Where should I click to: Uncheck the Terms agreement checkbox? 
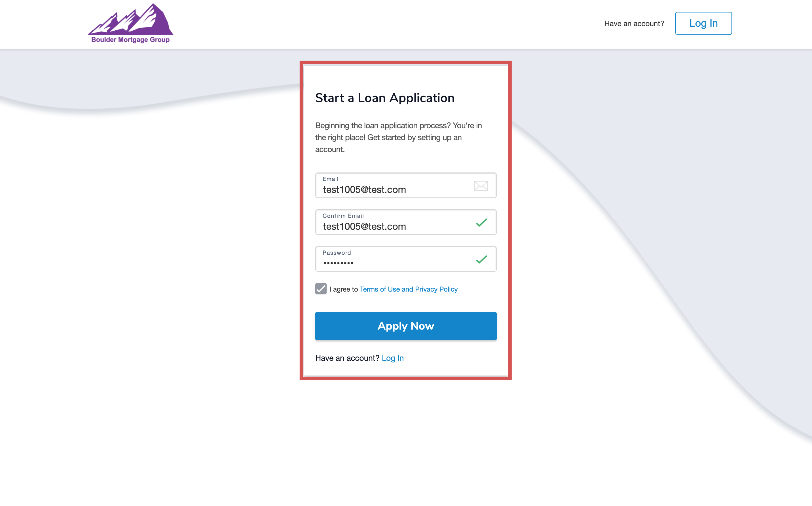pos(321,289)
